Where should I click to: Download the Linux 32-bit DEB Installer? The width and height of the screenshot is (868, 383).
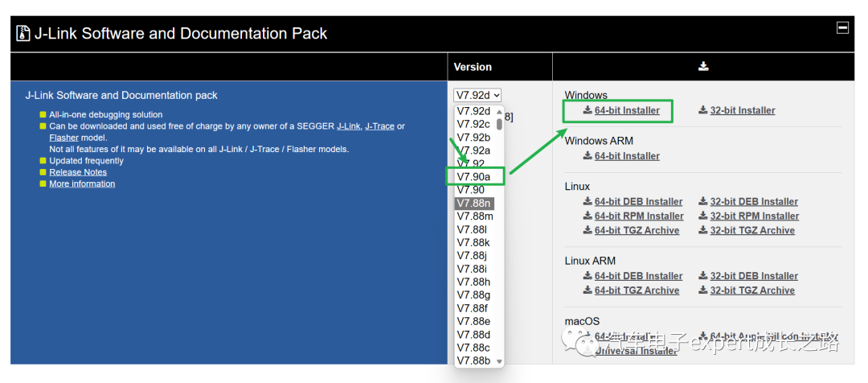point(754,202)
